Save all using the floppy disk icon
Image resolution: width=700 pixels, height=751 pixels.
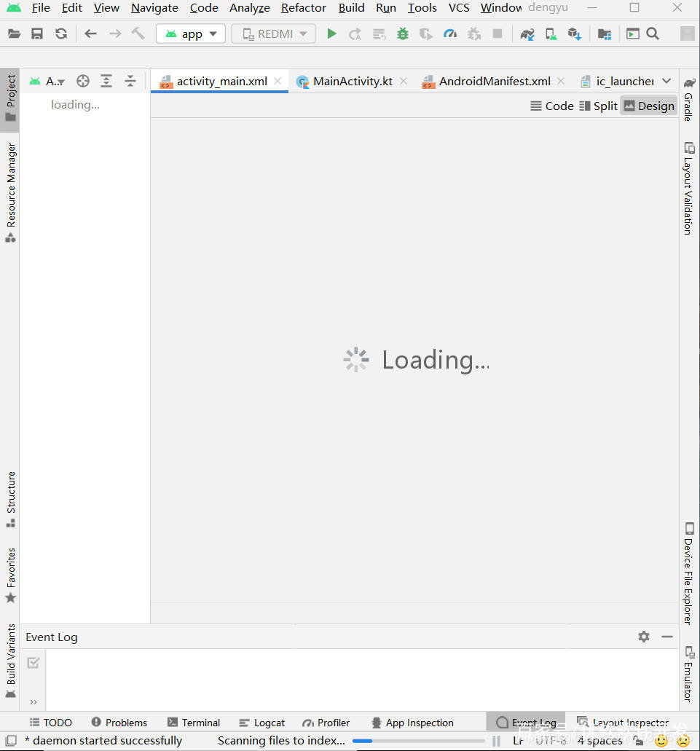pos(37,34)
